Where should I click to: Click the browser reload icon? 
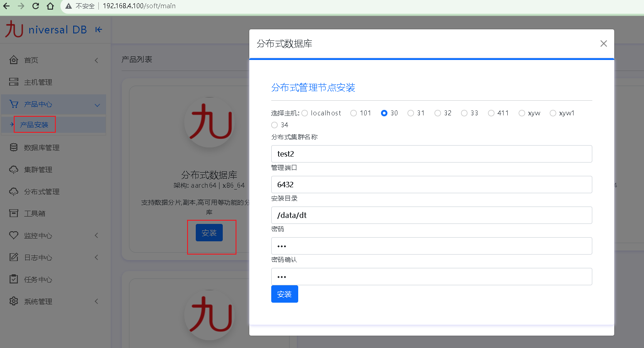tap(36, 6)
